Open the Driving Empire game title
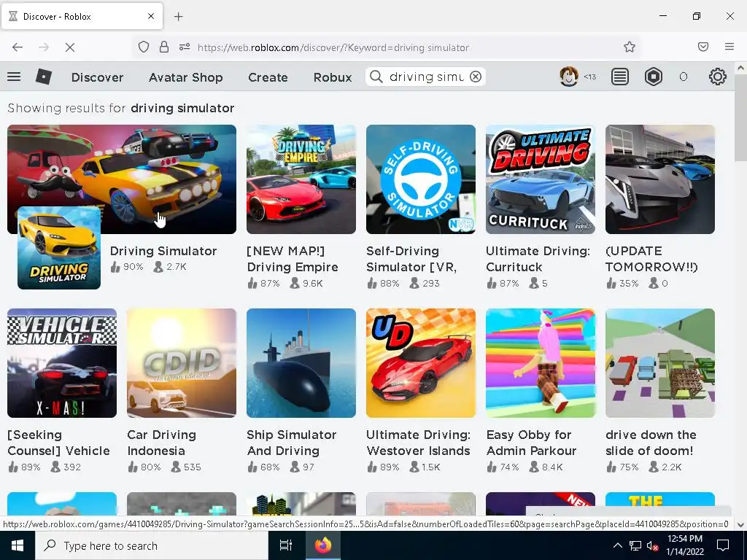 pos(293,259)
